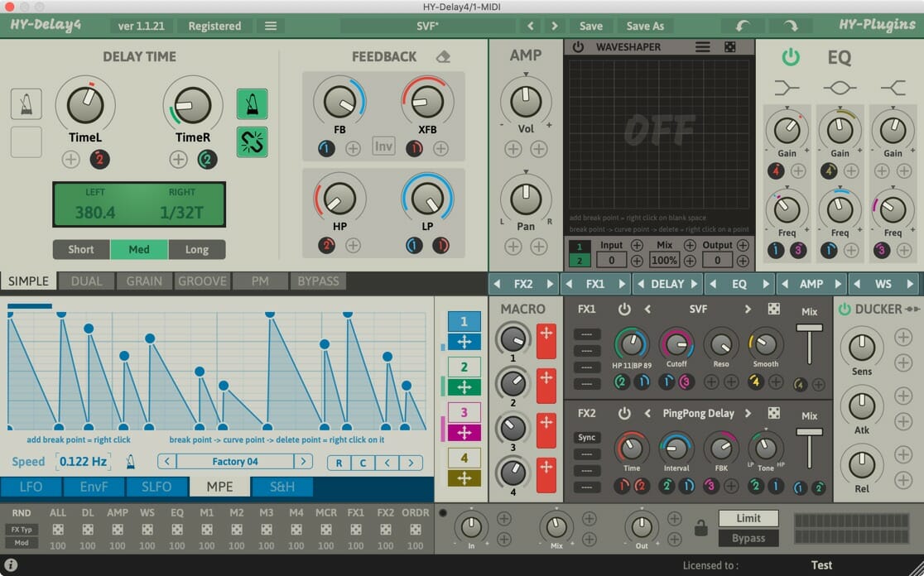Click the Speed 0.122 Hz value field
Viewport: 924px width, 576px height.
coord(83,461)
